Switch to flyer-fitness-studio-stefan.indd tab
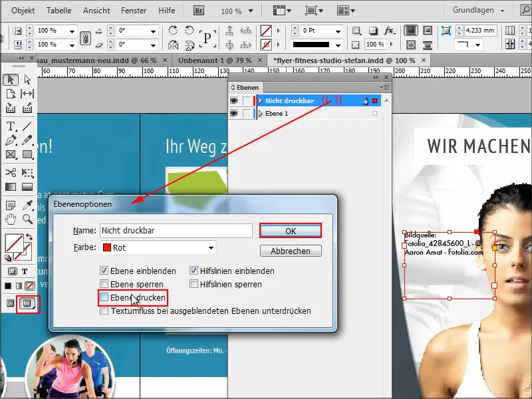The height and width of the screenshot is (399, 532). [x=344, y=61]
